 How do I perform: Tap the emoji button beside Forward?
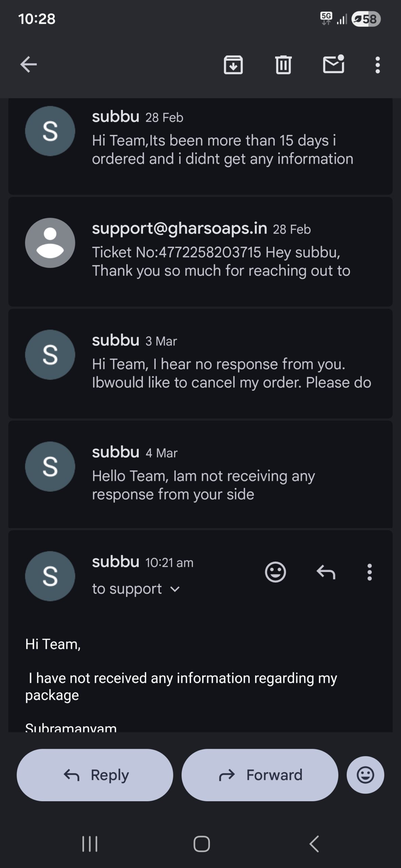365,775
